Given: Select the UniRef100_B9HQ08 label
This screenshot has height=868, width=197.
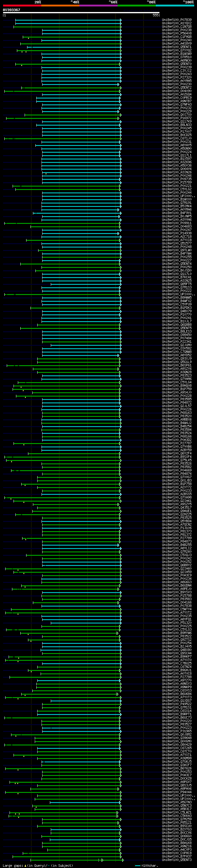Looking at the screenshot, I should point(177,386).
